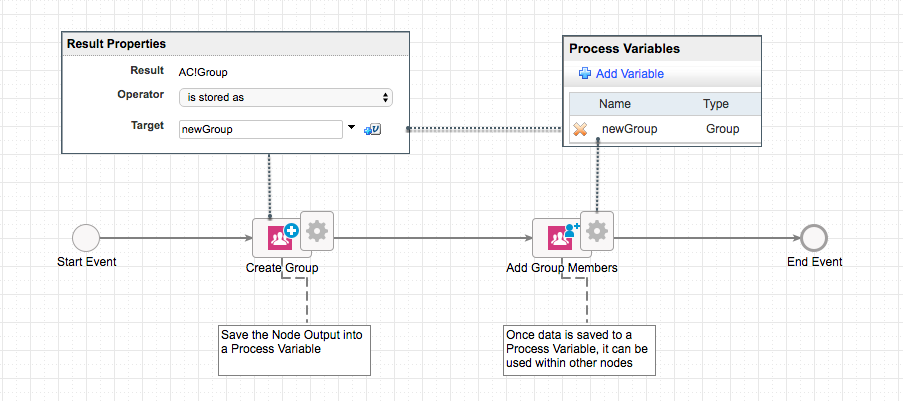The height and width of the screenshot is (402, 903).
Task: Select the 'Save the Node Output' annotation
Action: pos(294,349)
